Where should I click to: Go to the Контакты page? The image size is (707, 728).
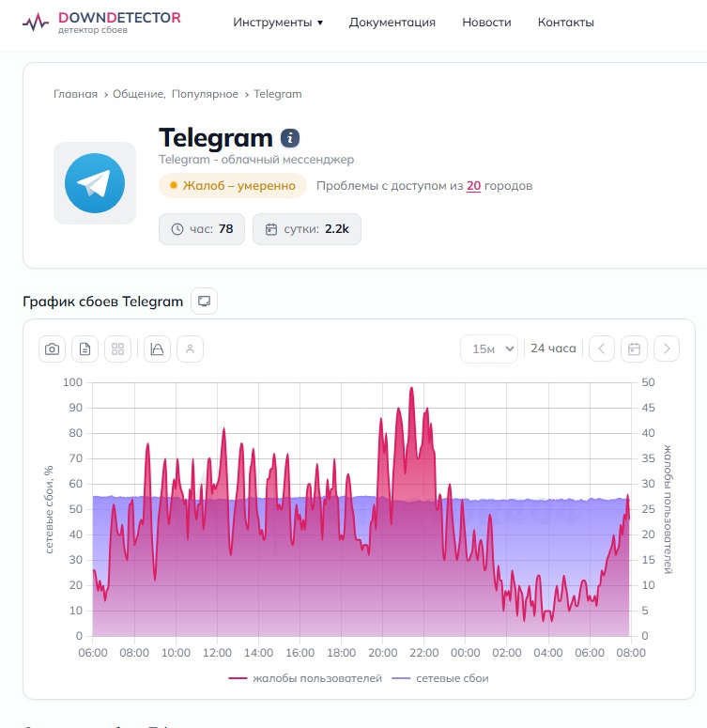565,23
